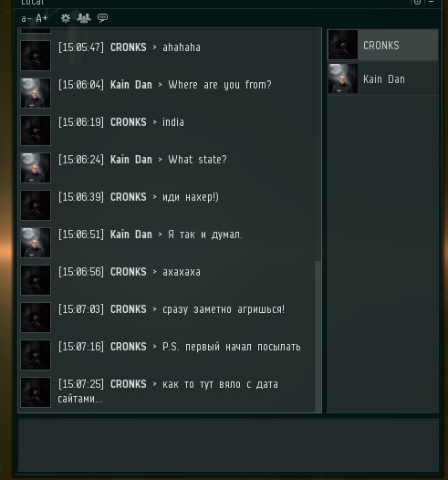This screenshot has width=448, height=480.
Task: Decrease chat font size with a- button
Action: click(x=26, y=18)
